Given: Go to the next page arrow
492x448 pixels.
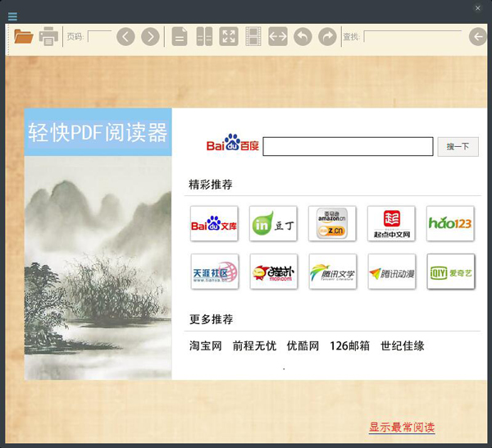Looking at the screenshot, I should click(x=150, y=37).
